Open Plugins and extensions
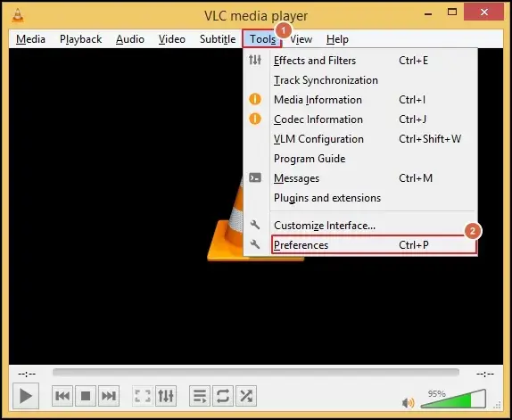 click(360, 198)
